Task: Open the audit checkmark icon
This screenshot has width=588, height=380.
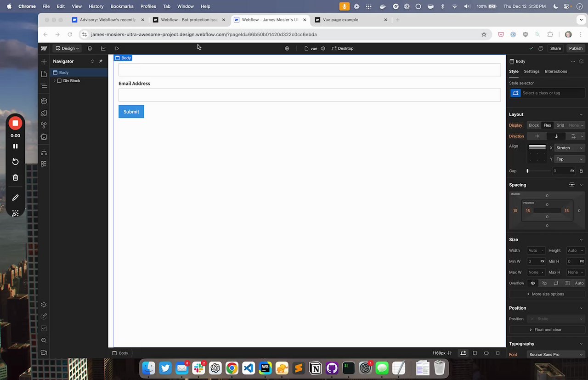Action: pyautogui.click(x=44, y=329)
